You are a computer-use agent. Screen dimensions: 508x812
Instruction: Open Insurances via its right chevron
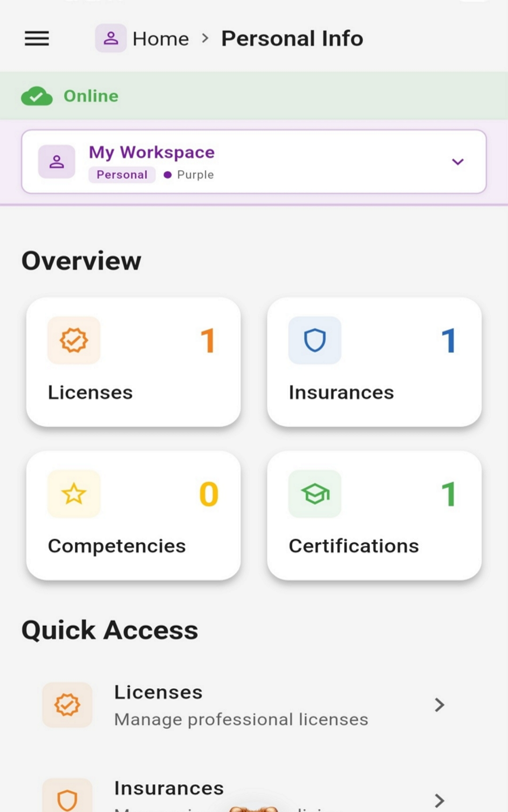(439, 800)
